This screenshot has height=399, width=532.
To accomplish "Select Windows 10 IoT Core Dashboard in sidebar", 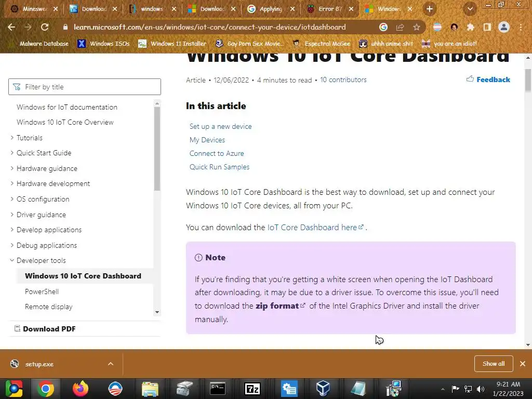I will pos(83,276).
